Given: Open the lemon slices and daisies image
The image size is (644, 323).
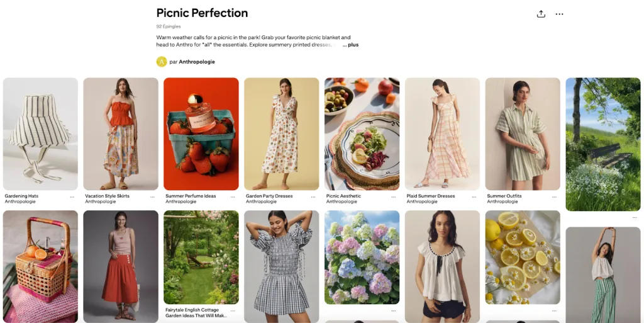Looking at the screenshot, I should click(x=523, y=257).
